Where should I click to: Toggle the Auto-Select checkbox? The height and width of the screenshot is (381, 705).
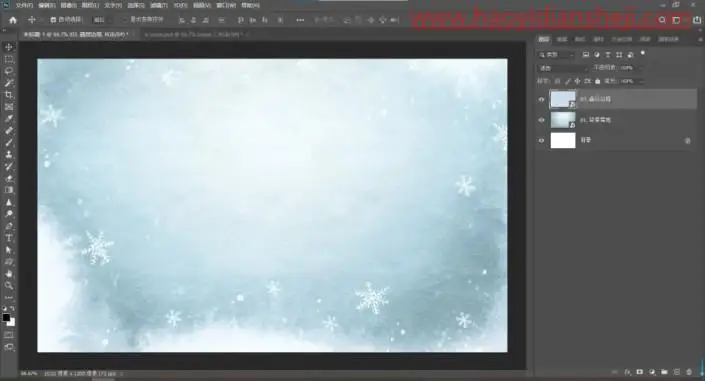tap(53, 20)
